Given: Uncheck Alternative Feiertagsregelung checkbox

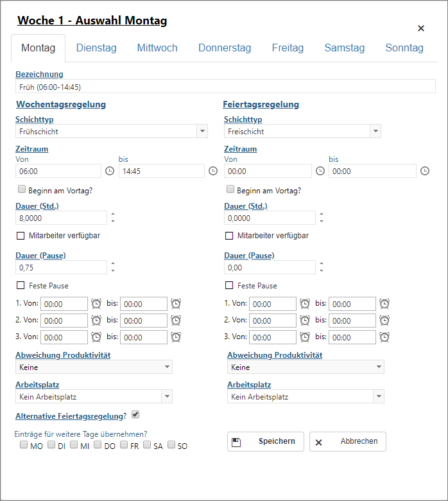Looking at the screenshot, I should (135, 415).
